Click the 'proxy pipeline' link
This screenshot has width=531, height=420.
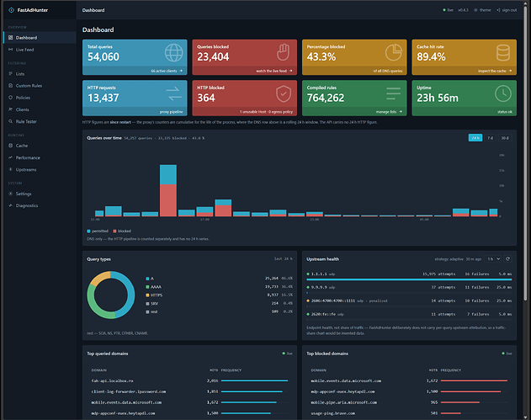(172, 112)
